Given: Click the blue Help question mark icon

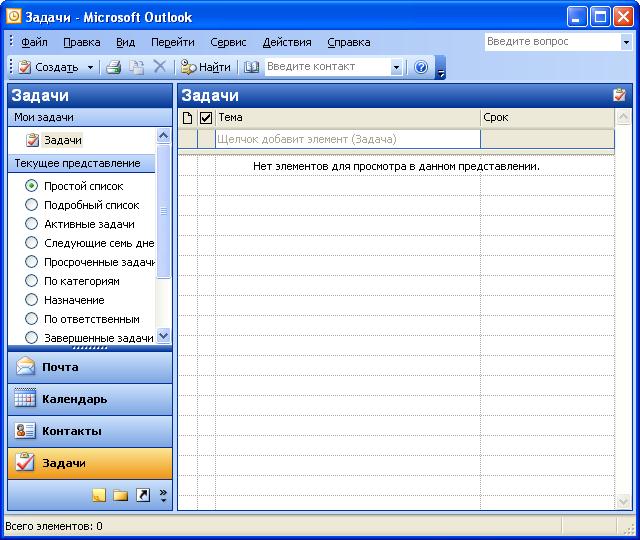Looking at the screenshot, I should click(421, 67).
